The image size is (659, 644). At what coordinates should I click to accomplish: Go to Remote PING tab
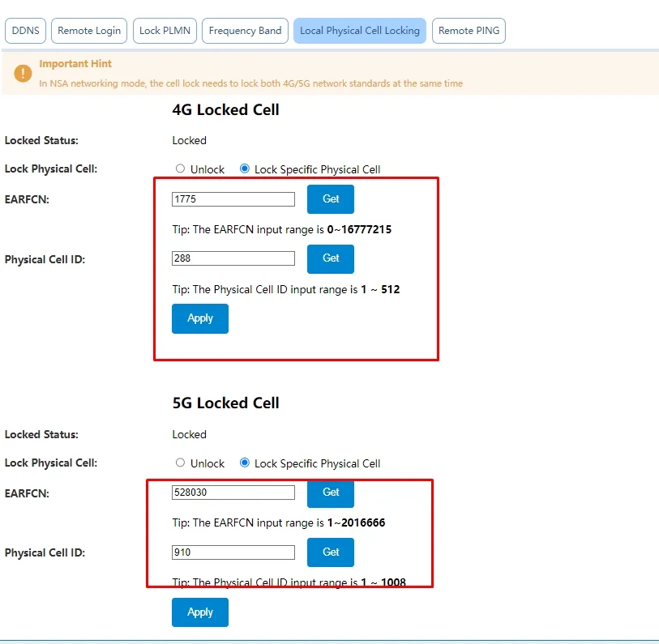pos(469,31)
